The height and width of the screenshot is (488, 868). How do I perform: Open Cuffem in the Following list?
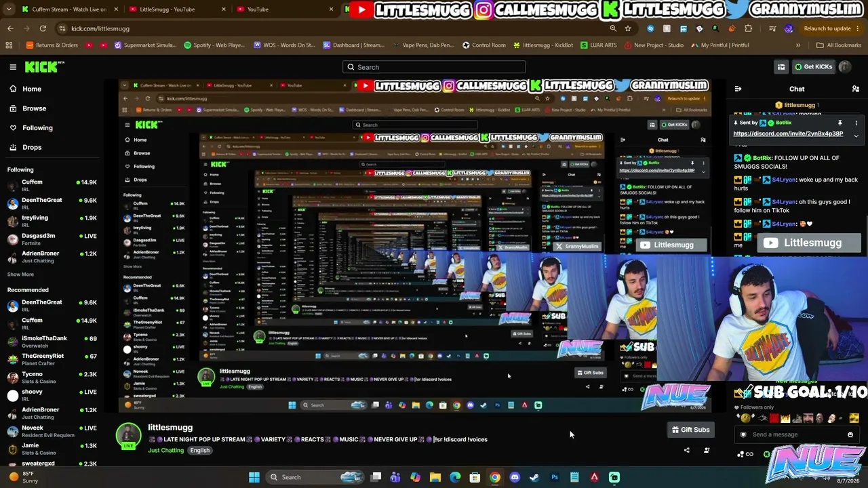click(52, 186)
